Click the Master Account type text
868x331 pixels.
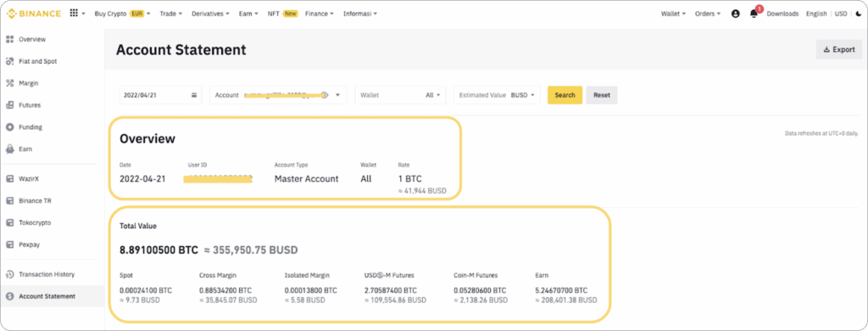click(x=307, y=178)
